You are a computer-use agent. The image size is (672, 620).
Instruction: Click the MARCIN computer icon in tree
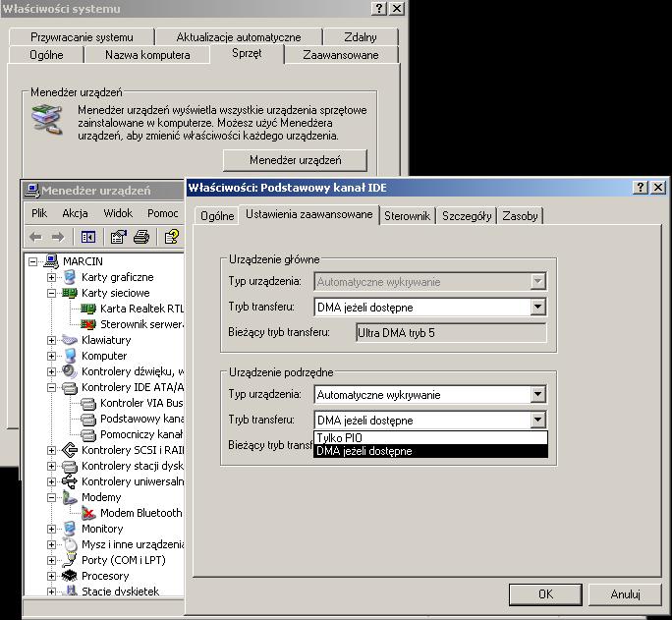point(51,261)
